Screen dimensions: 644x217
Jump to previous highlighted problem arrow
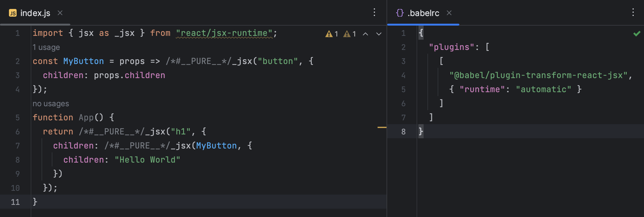[x=365, y=34]
